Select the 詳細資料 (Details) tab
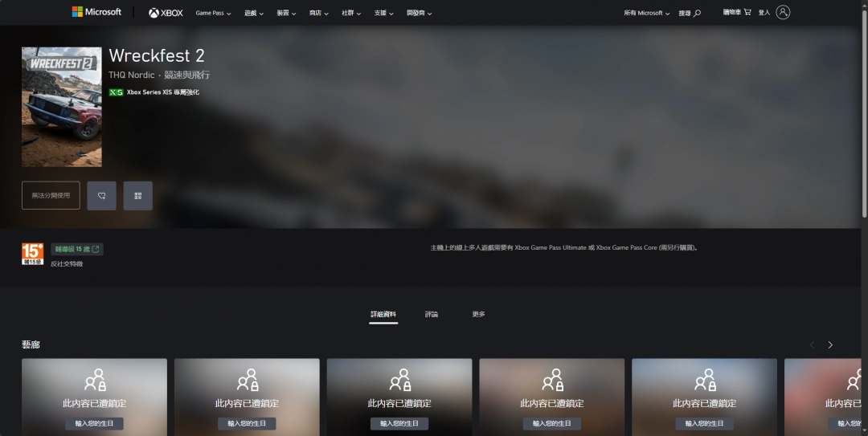This screenshot has width=868, height=436. click(383, 314)
